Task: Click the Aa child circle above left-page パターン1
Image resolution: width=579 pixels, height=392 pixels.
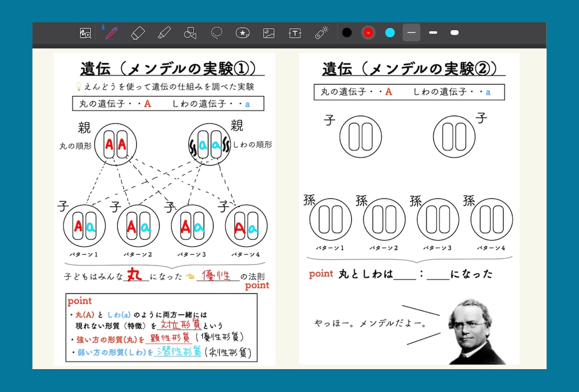Action: (x=84, y=226)
